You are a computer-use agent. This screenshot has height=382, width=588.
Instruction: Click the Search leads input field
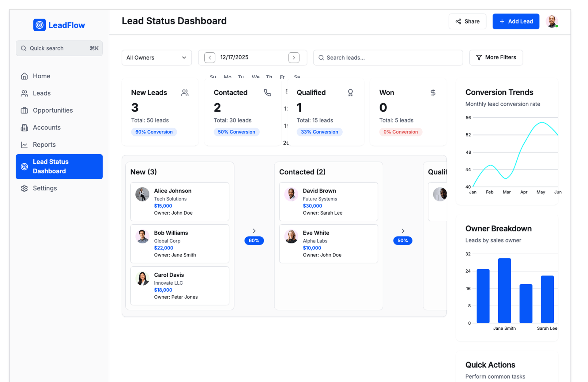388,58
